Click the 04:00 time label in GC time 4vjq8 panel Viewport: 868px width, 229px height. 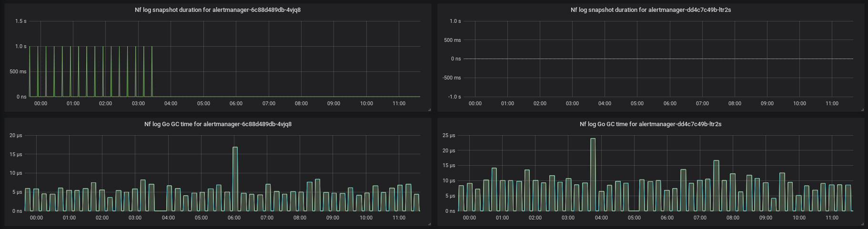click(168, 218)
